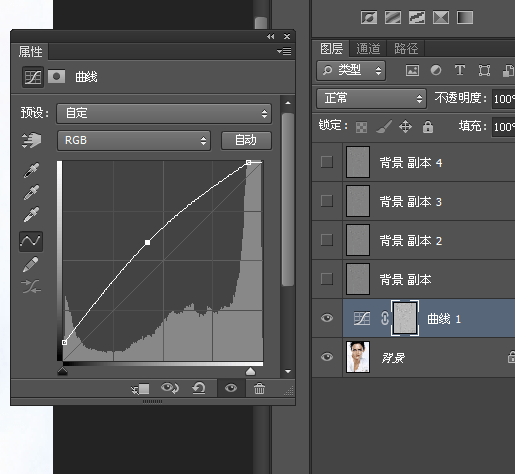This screenshot has height=474, width=515.
Task: Toggle visibility of 曲线 1 layer
Action: coord(327,318)
